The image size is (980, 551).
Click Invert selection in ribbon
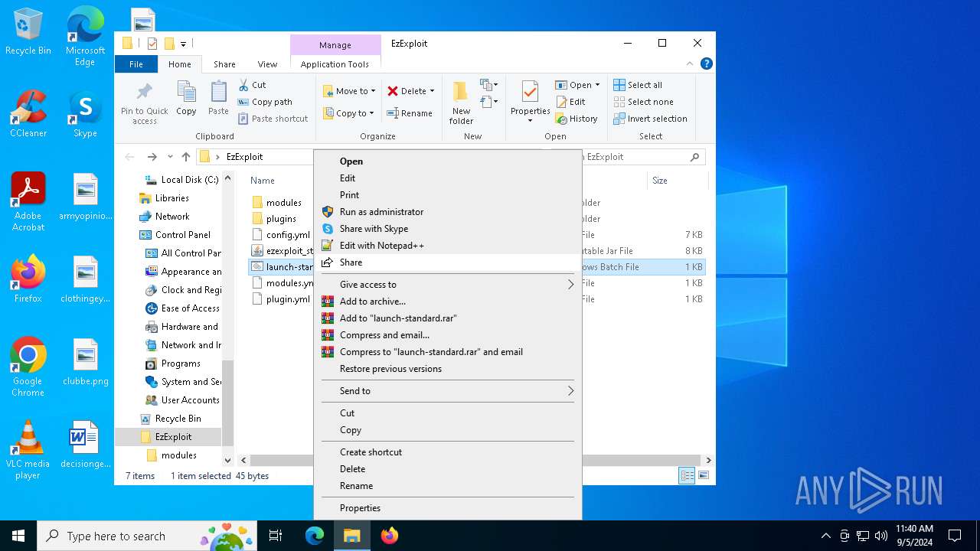(650, 119)
